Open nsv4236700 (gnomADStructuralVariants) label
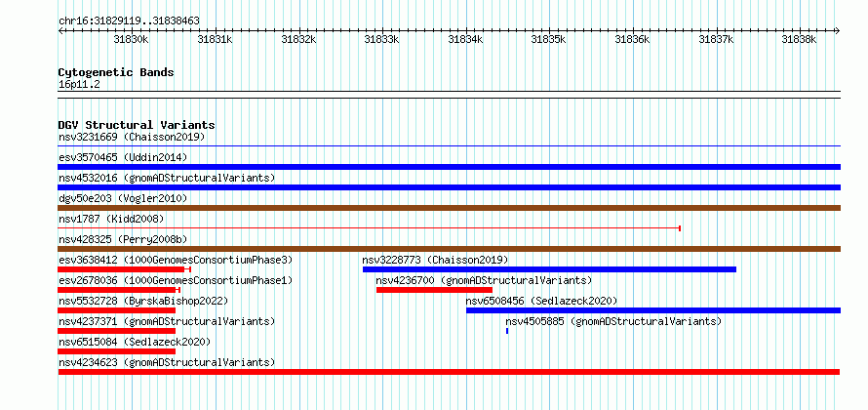This screenshot has height=410, width=868. coord(484,280)
